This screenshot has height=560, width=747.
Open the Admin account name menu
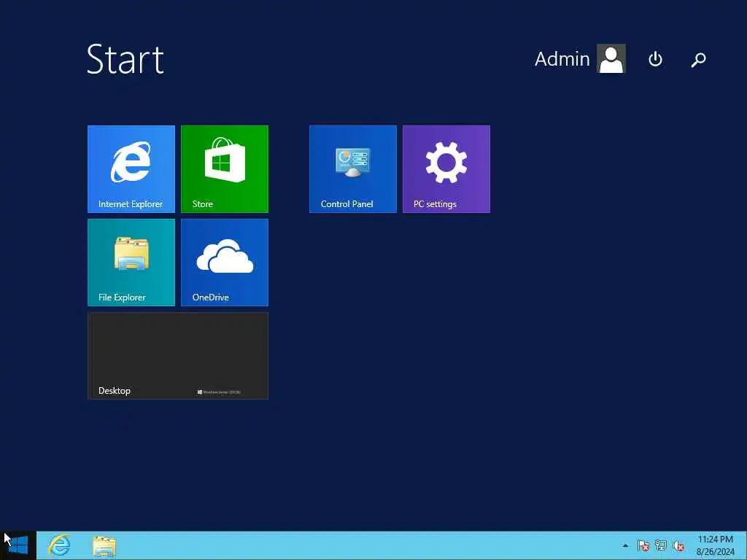tap(562, 59)
